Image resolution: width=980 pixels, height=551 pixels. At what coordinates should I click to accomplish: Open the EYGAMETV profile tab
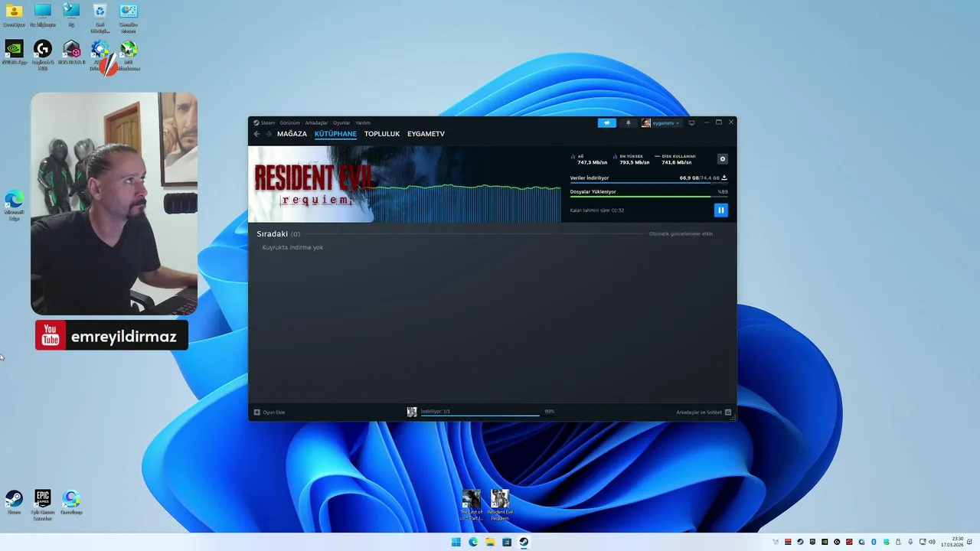[426, 134]
